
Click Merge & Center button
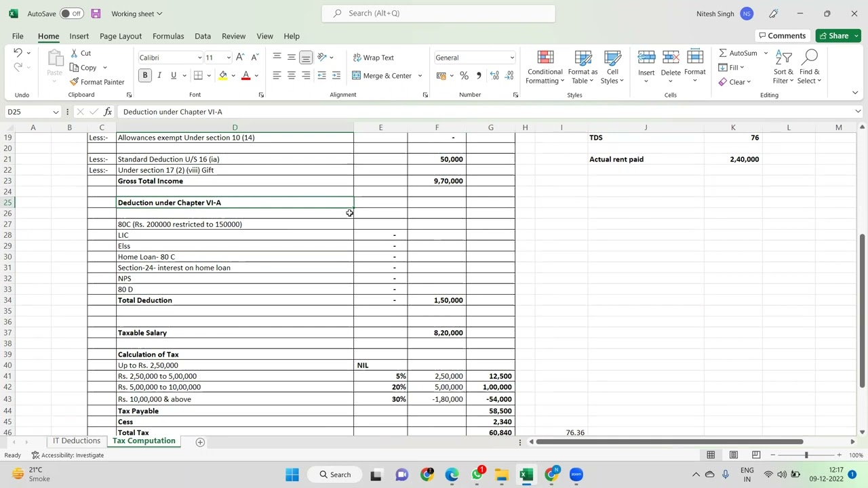point(382,76)
